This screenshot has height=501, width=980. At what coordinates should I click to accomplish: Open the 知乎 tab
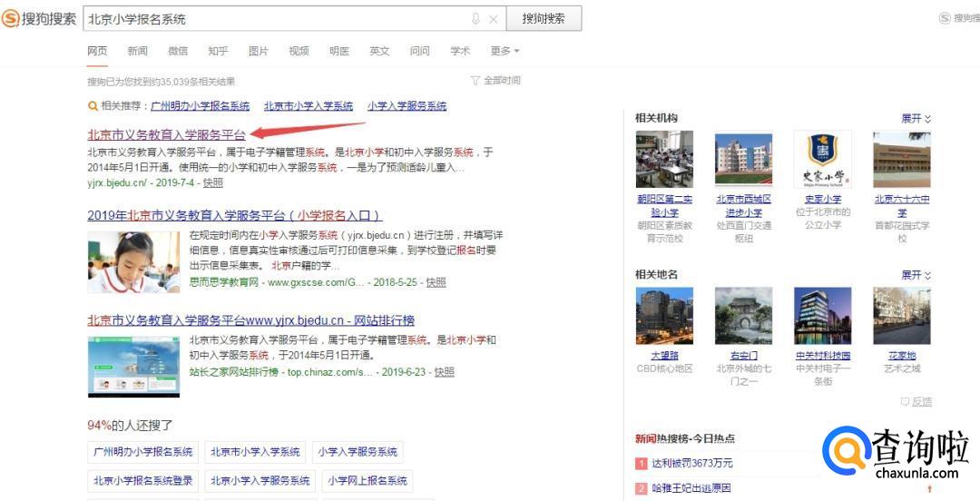[x=218, y=52]
